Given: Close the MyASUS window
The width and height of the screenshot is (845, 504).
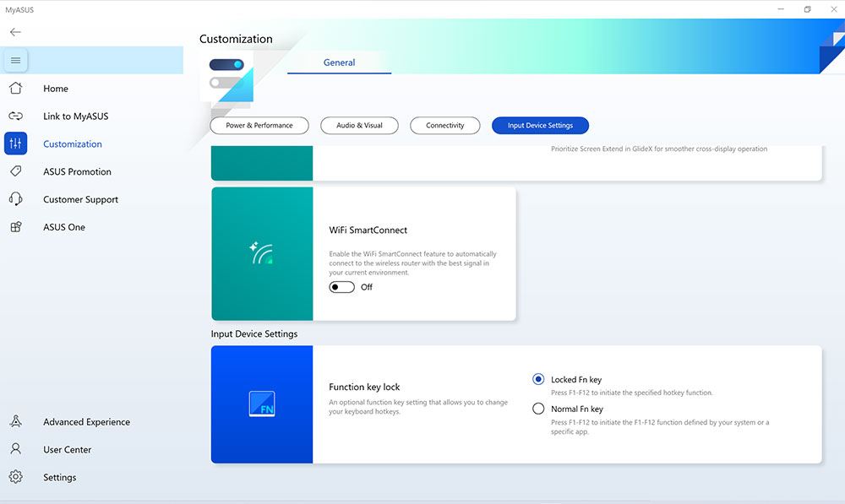Looking at the screenshot, I should [834, 9].
